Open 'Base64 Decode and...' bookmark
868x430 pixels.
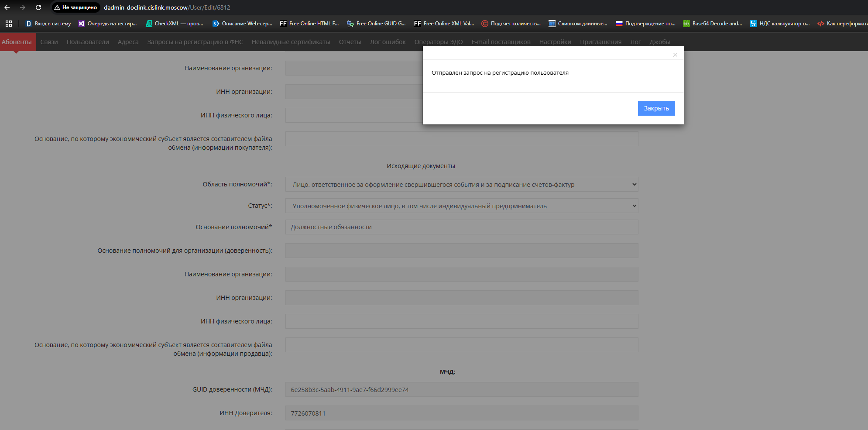(713, 24)
